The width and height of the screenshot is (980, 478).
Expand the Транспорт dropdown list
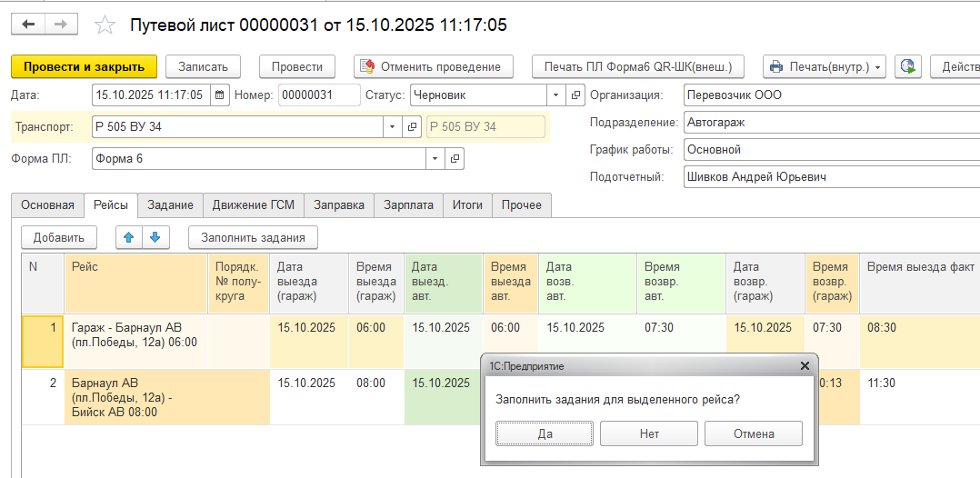tap(392, 127)
